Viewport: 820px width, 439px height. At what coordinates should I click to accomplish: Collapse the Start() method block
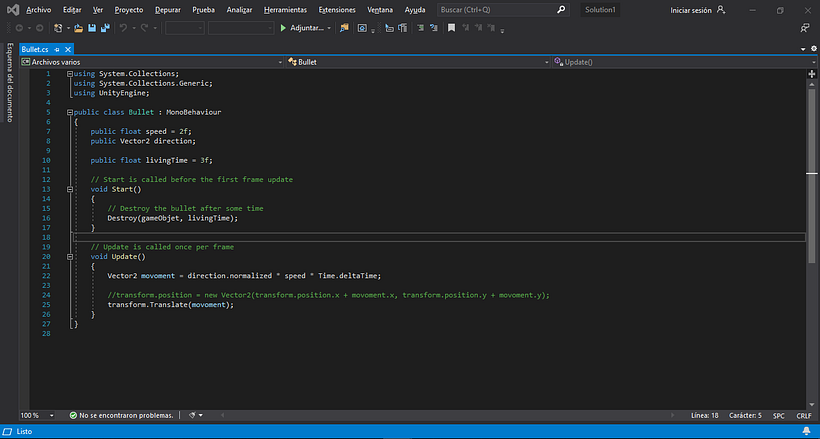tap(70, 189)
